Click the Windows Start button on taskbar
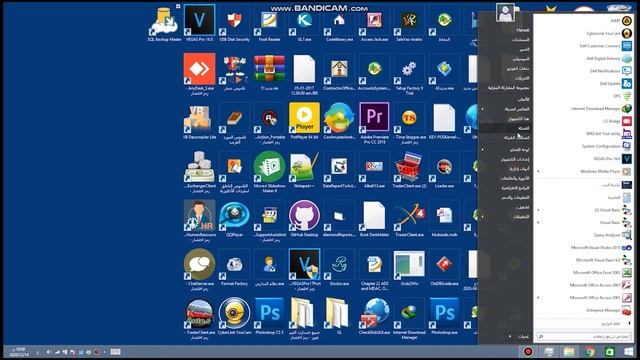This screenshot has width=640, height=360. [x=629, y=351]
